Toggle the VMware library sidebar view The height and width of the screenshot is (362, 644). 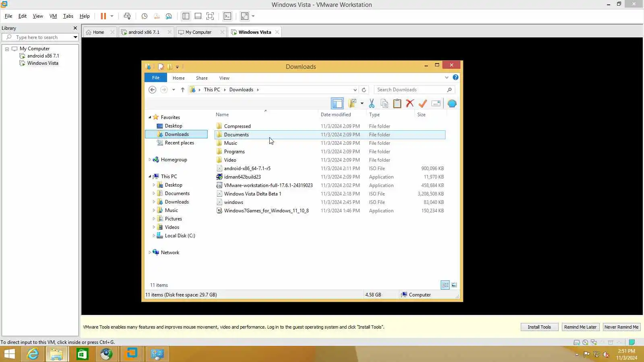tap(186, 16)
